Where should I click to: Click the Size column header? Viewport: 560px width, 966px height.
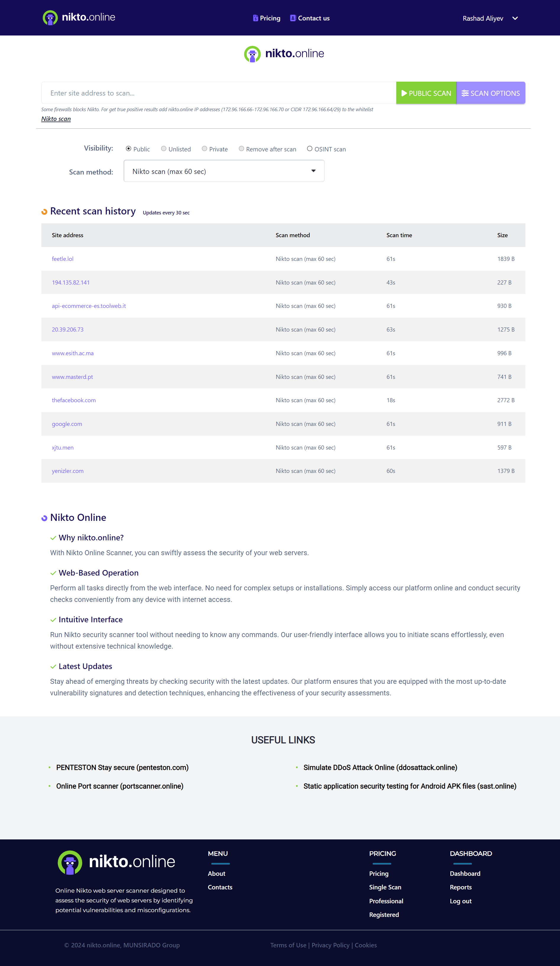click(503, 235)
